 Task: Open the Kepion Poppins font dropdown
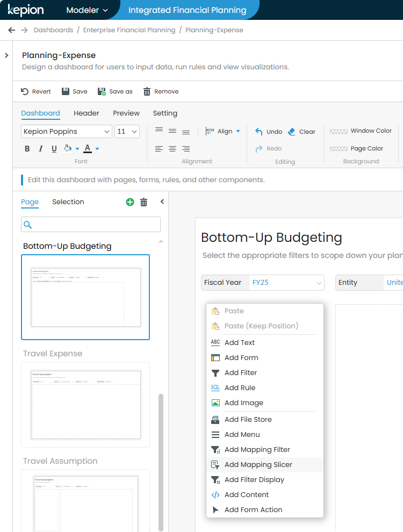click(x=66, y=132)
